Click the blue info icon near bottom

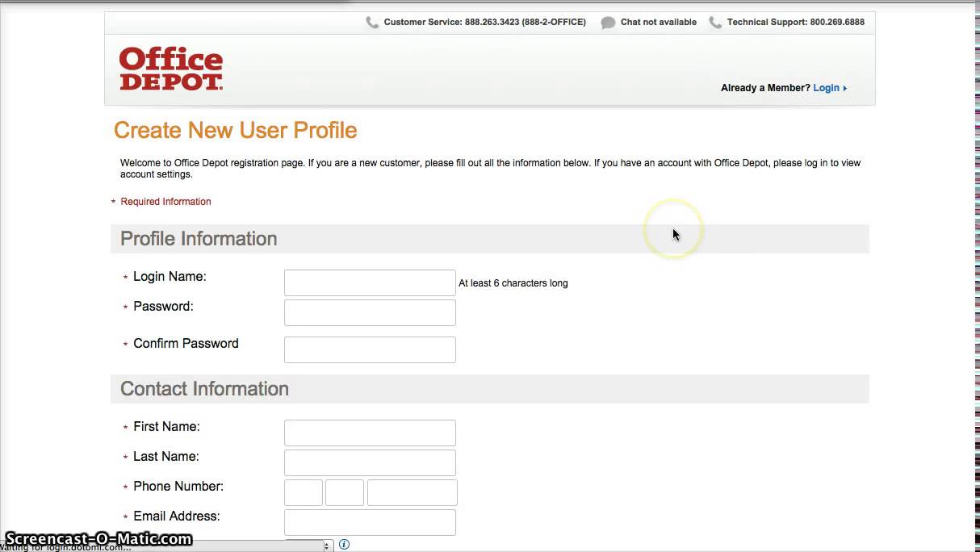pos(344,544)
